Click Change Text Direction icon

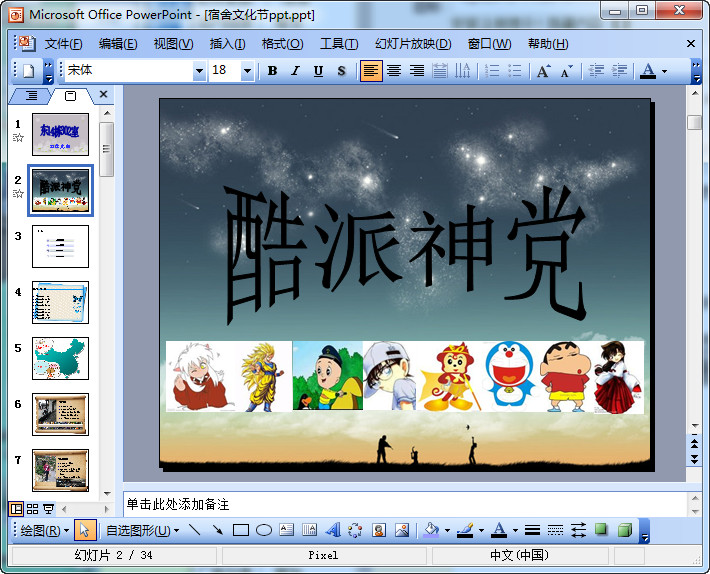pyautogui.click(x=462, y=71)
